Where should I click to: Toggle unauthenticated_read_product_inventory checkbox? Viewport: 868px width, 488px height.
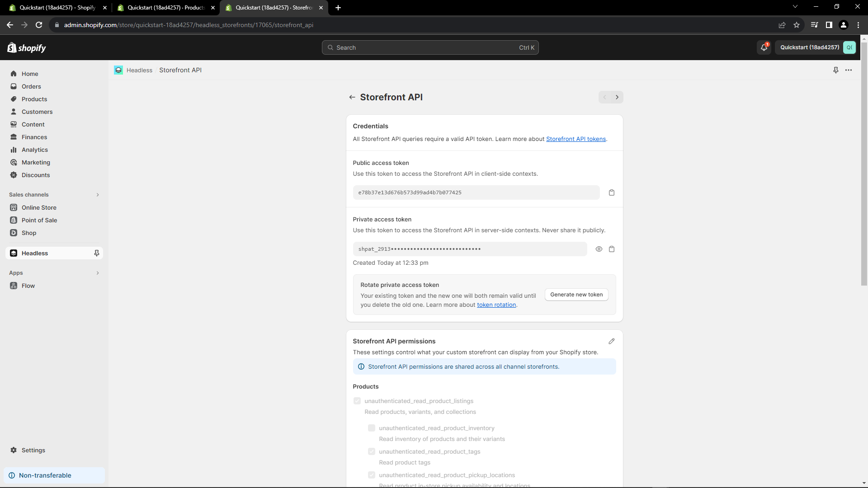click(x=372, y=428)
